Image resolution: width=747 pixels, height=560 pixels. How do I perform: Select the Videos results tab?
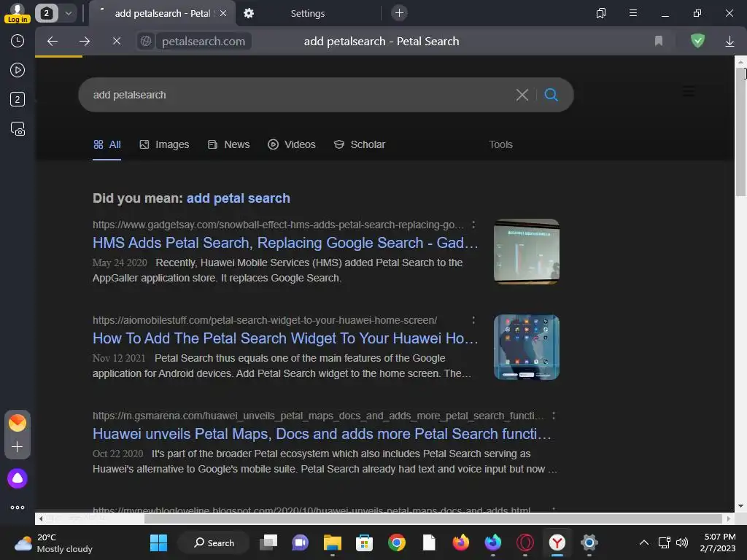coord(292,145)
